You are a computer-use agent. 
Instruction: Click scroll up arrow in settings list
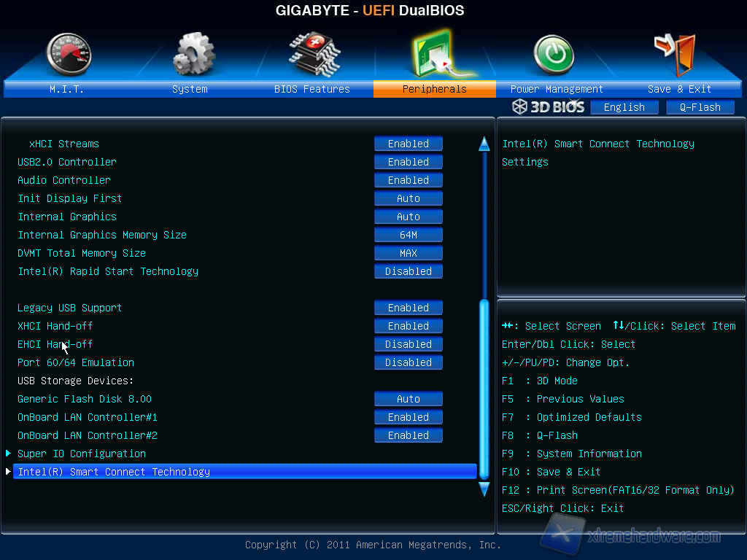tap(484, 144)
